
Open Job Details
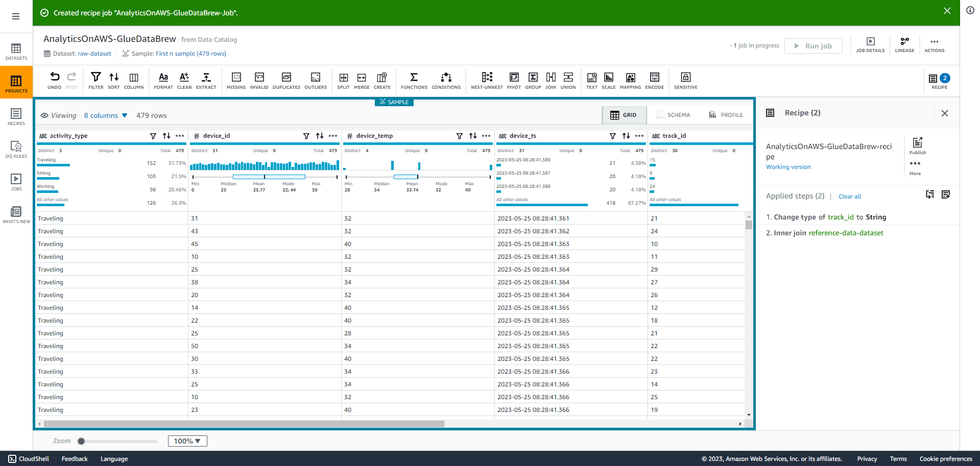(x=870, y=45)
